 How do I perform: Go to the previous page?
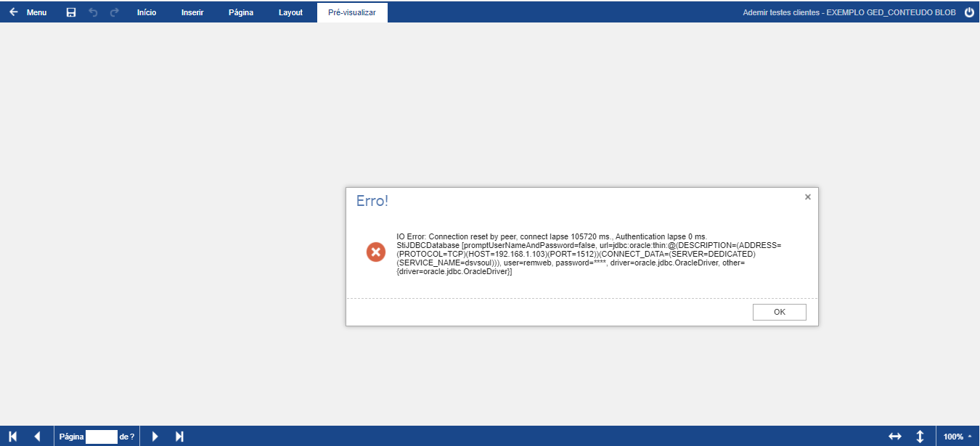coord(37,436)
